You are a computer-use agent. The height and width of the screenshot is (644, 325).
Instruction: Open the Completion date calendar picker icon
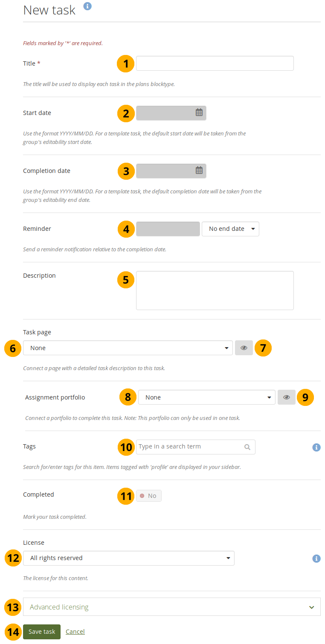pyautogui.click(x=199, y=170)
